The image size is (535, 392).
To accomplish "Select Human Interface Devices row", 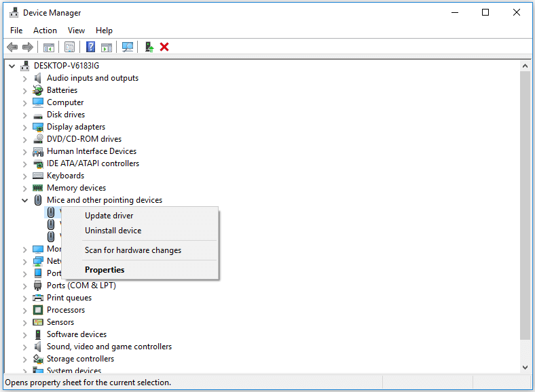I will pos(92,151).
